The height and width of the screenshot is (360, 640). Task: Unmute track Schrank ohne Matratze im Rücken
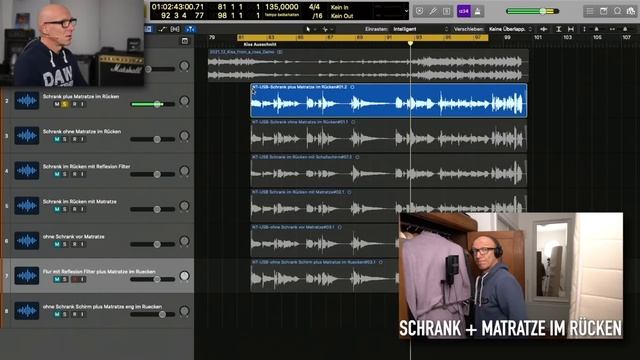(57, 140)
